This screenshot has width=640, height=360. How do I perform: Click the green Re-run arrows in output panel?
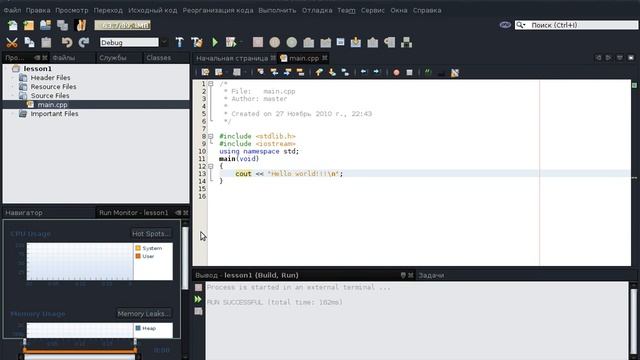(198, 300)
